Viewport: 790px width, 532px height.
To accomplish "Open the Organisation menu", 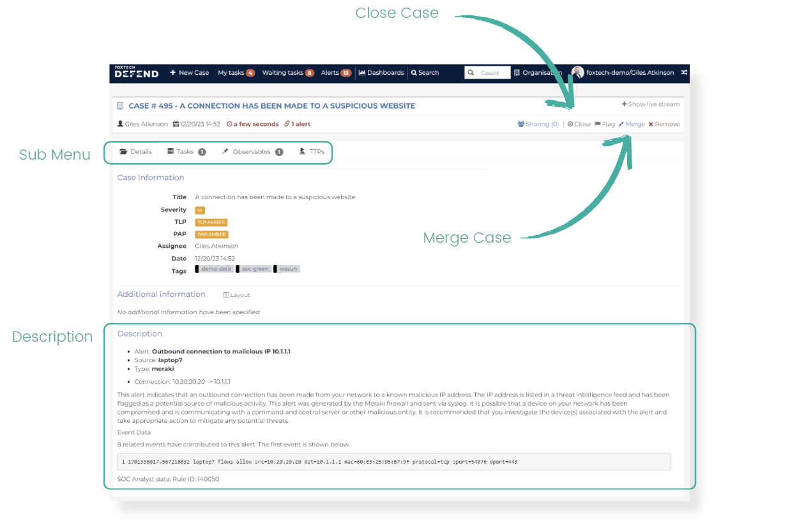I will (x=538, y=73).
